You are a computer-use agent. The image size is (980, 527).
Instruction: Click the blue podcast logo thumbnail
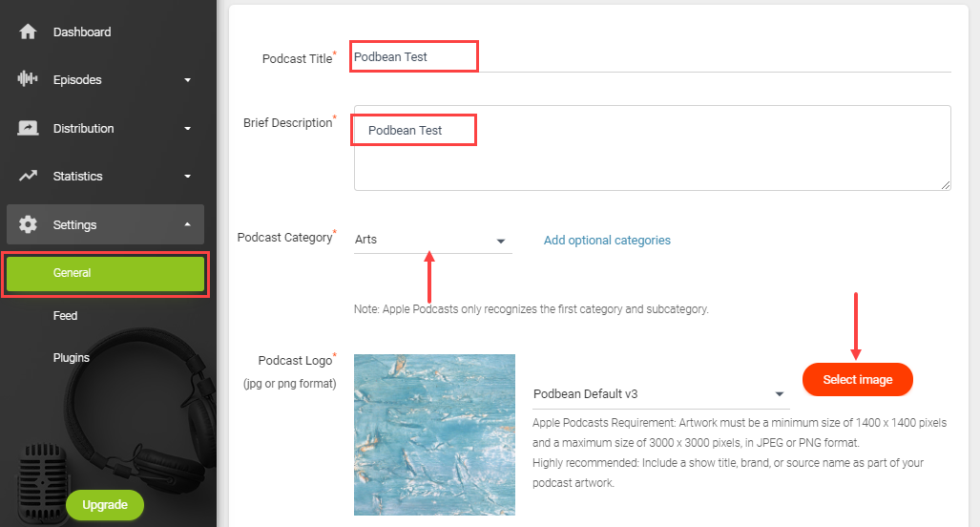click(434, 434)
